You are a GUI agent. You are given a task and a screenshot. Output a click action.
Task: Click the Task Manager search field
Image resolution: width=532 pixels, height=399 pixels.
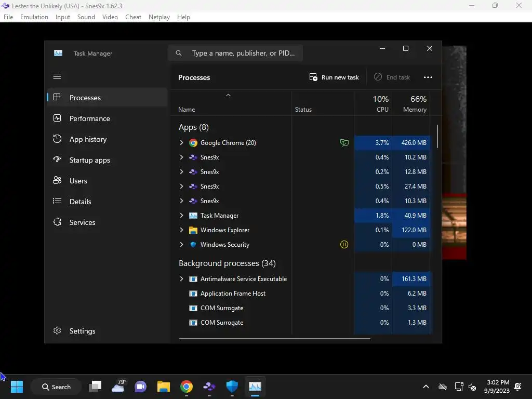click(235, 53)
